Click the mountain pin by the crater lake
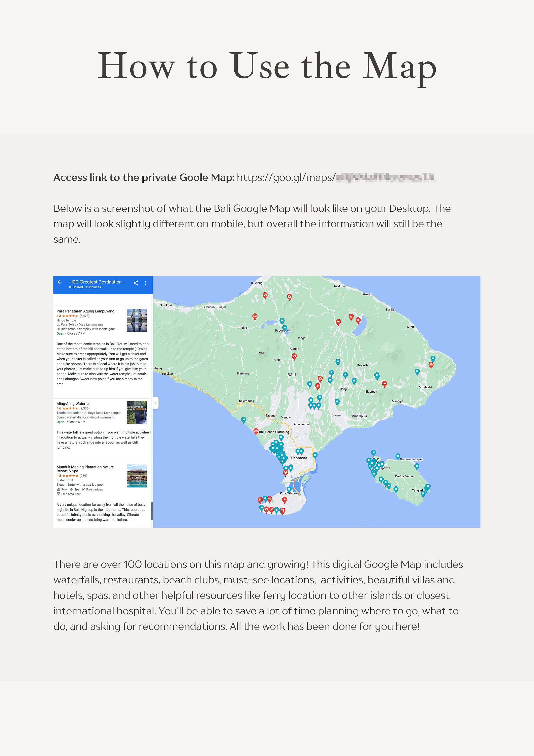 click(x=351, y=317)
